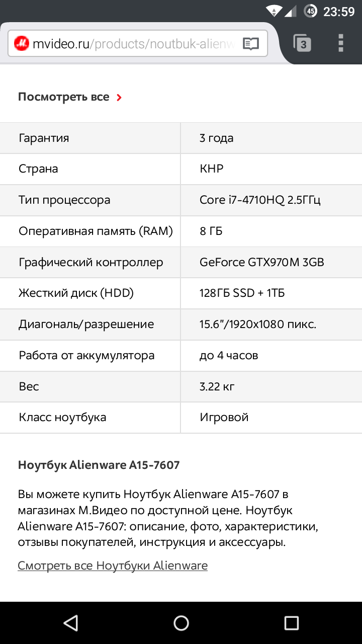Viewport: 362px width, 644px height.
Task: Open the tab switcher showing 3 tabs
Action: point(302,44)
